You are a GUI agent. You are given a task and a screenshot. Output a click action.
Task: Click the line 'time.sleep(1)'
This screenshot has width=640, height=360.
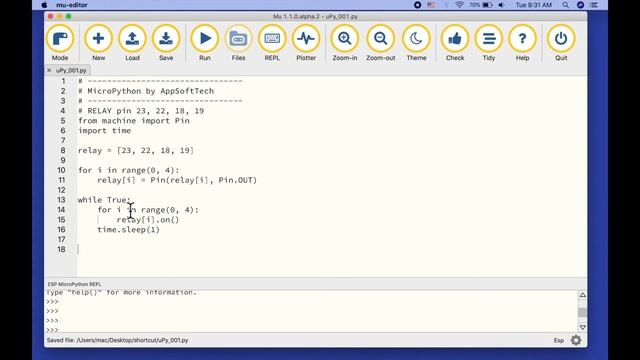pos(129,229)
